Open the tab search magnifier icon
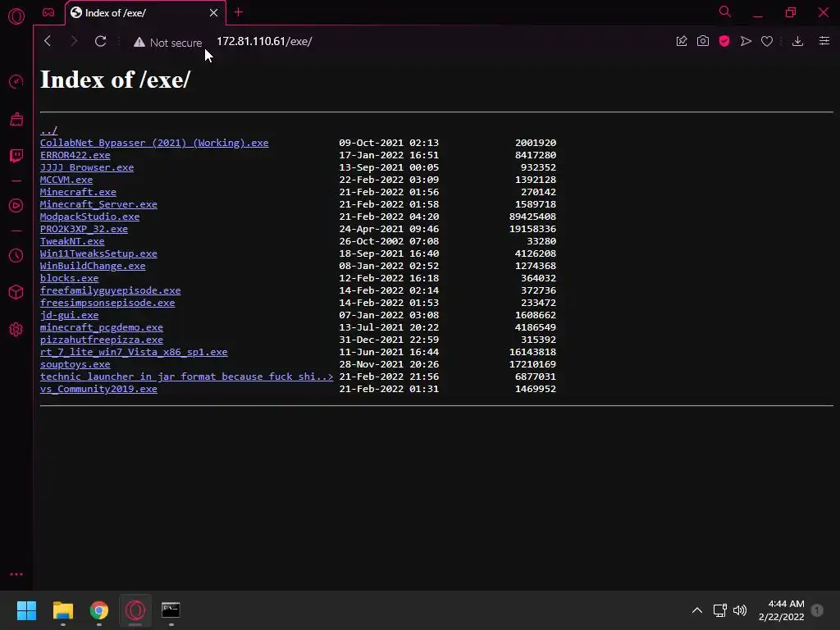The height and width of the screenshot is (630, 840). pos(725,11)
